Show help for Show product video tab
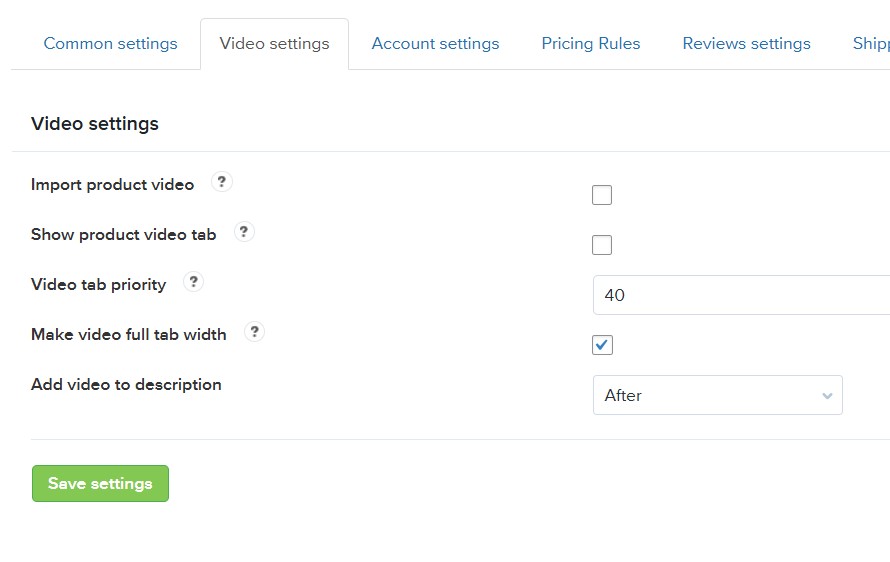Viewport: 890px width, 562px height. point(244,232)
